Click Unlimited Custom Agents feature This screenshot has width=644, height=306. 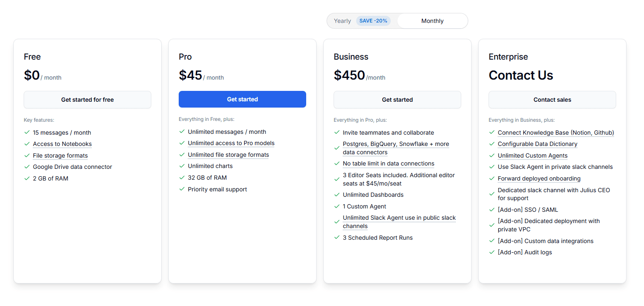[x=532, y=156]
